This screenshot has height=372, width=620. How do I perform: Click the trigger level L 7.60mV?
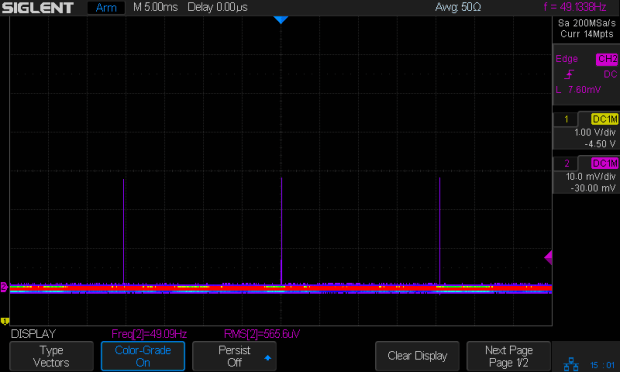[578, 90]
